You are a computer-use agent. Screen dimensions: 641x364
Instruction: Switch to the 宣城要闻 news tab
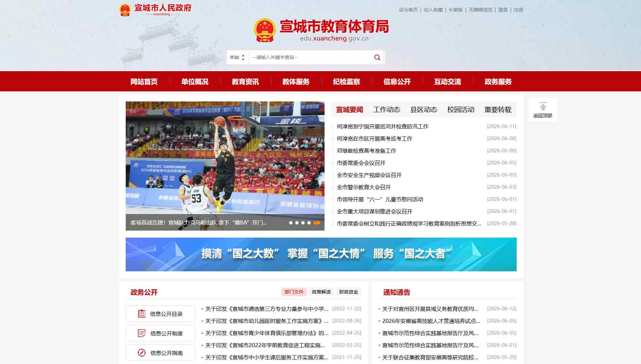[349, 110]
